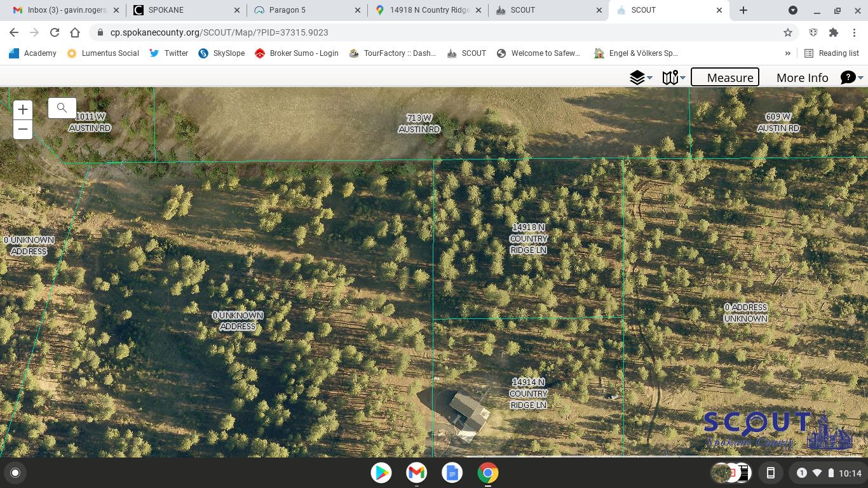
Task: Open the map search magnifier tool
Action: pyautogui.click(x=62, y=108)
